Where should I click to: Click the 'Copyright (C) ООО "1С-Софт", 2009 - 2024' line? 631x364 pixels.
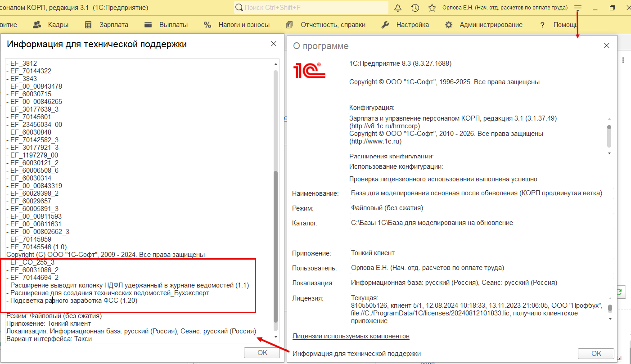pos(106,255)
